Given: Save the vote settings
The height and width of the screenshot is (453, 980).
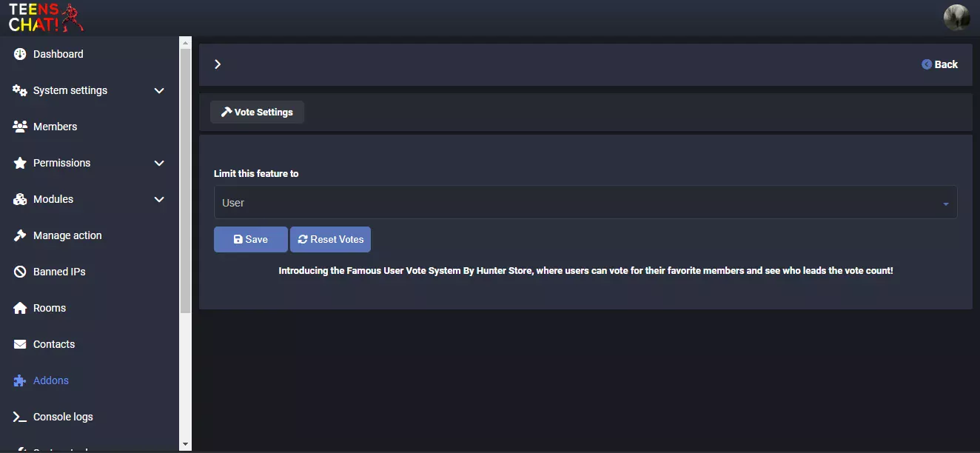Looking at the screenshot, I should coord(251,239).
